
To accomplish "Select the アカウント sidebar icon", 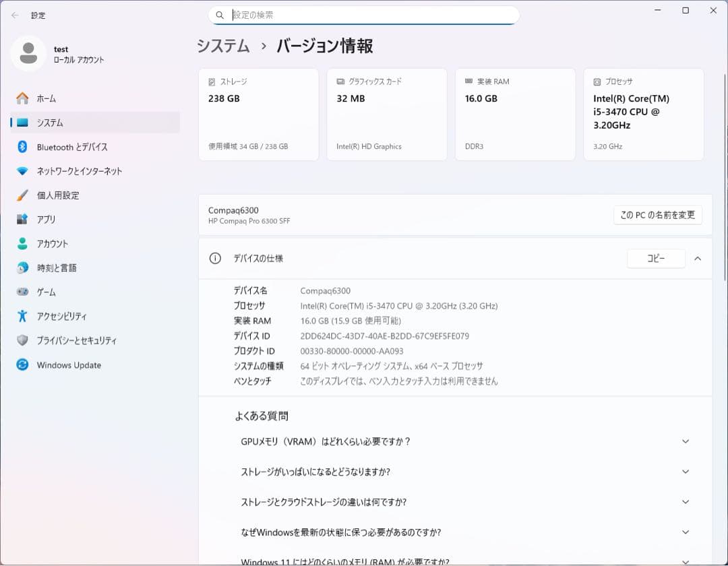I will tap(23, 243).
